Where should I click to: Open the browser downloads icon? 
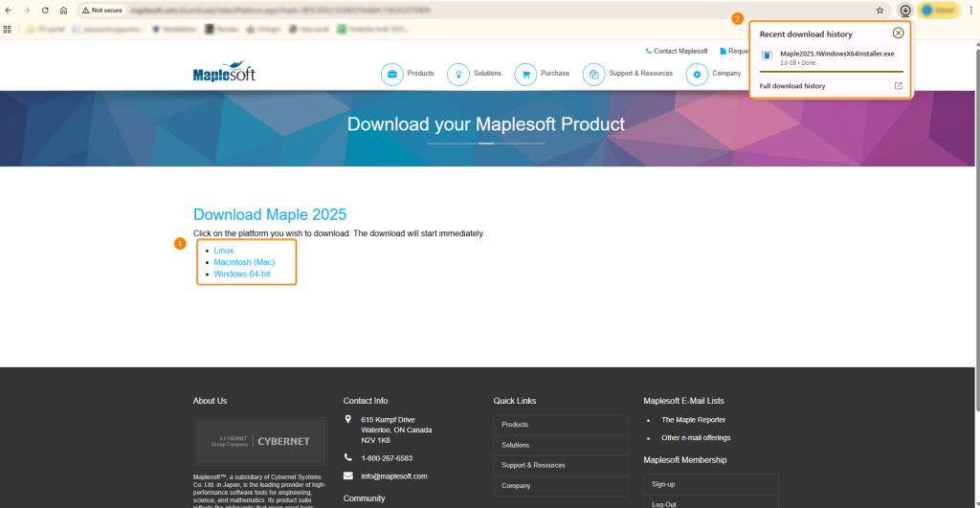905,10
